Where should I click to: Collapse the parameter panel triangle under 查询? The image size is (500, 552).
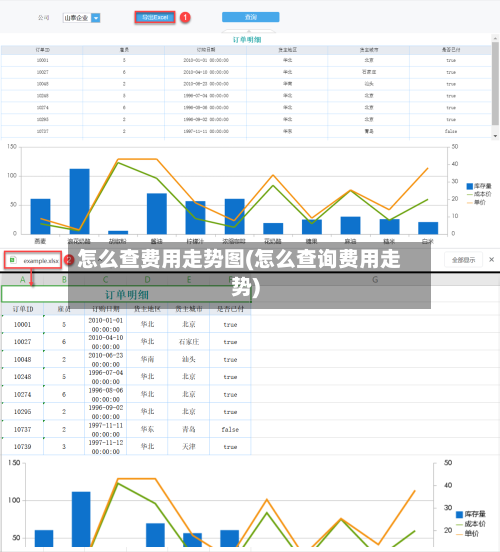(x=250, y=31)
